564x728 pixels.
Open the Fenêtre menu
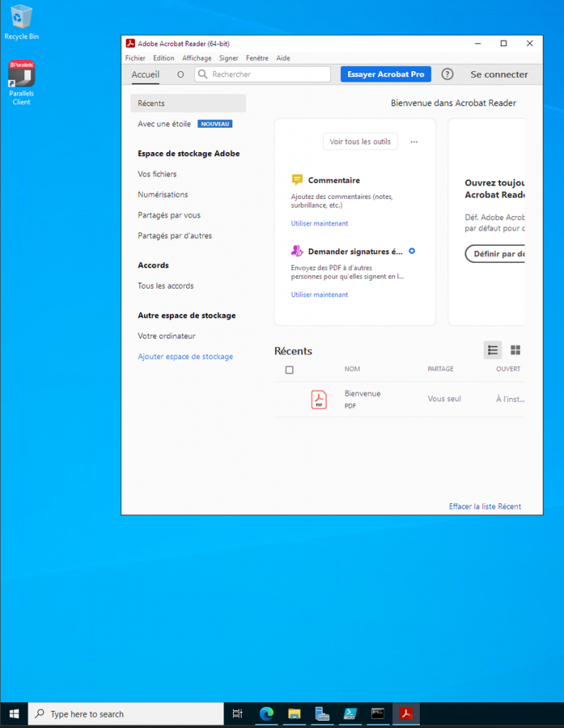point(257,58)
